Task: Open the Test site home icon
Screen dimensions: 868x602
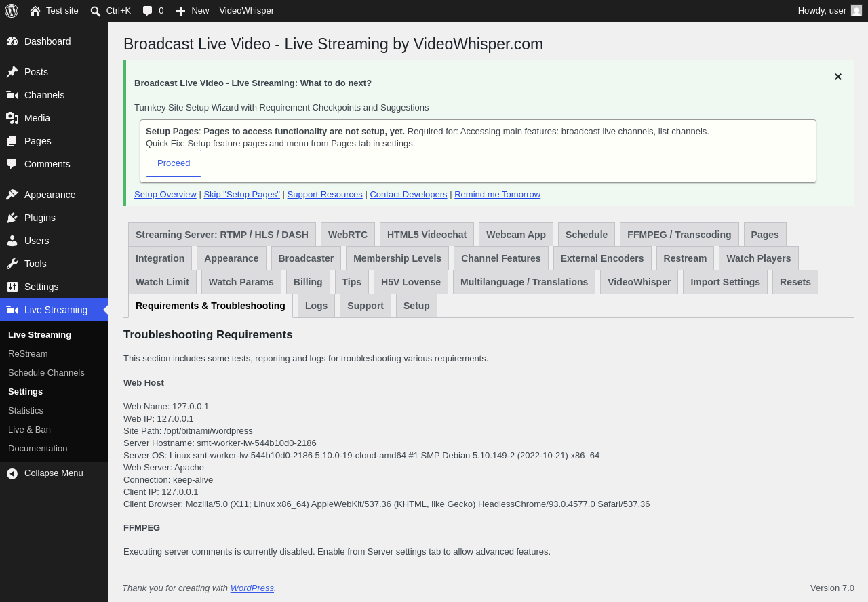Action: coord(35,11)
